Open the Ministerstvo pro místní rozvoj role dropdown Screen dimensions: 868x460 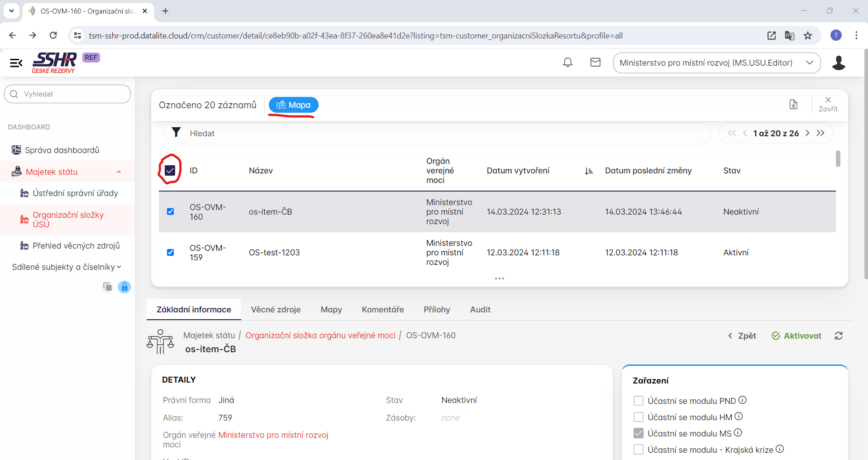716,63
